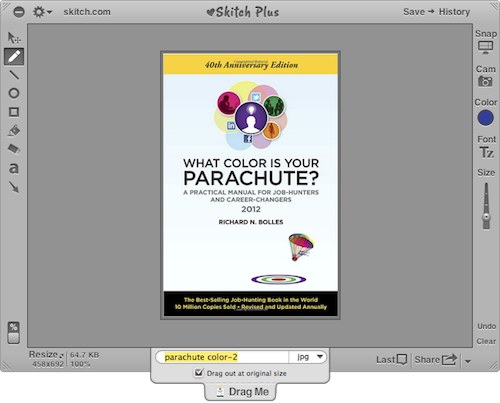The height and width of the screenshot is (403, 500).
Task: Edit the 'parachute color-2' file name field
Action: coord(222,357)
